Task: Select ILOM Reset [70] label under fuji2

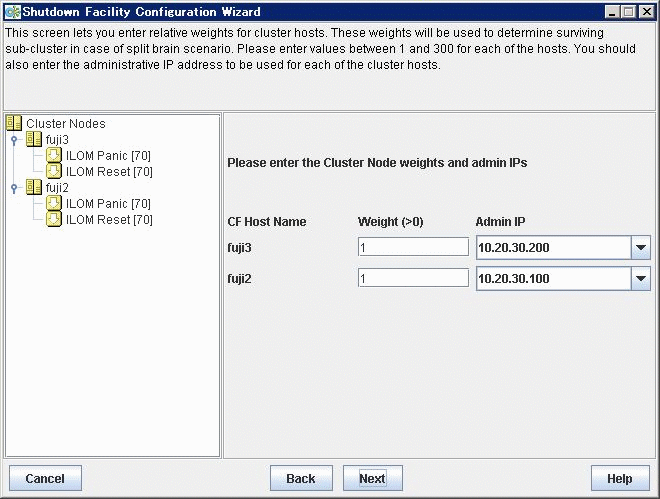Action: pyautogui.click(x=109, y=220)
